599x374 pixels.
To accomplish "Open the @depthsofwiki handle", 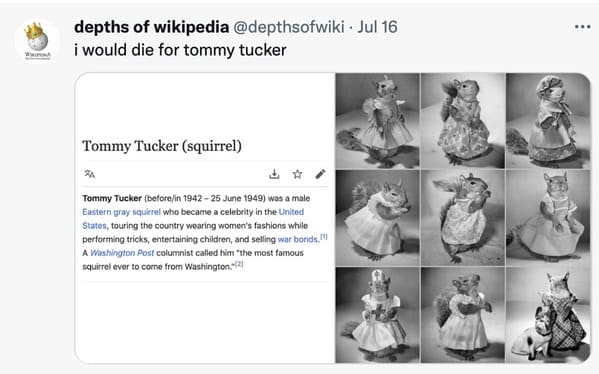I will [289, 27].
